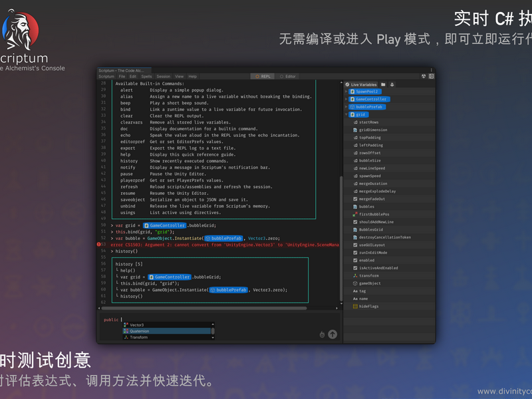Open the Session menu

(x=163, y=76)
